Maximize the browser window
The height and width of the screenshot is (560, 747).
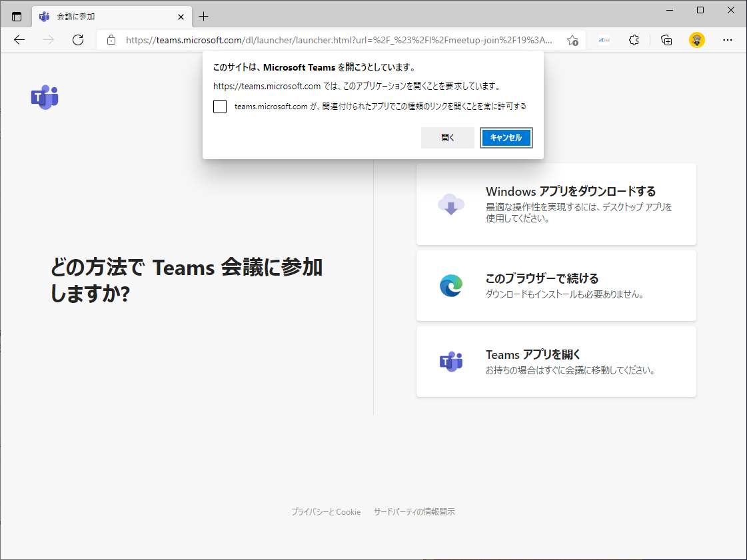click(700, 10)
